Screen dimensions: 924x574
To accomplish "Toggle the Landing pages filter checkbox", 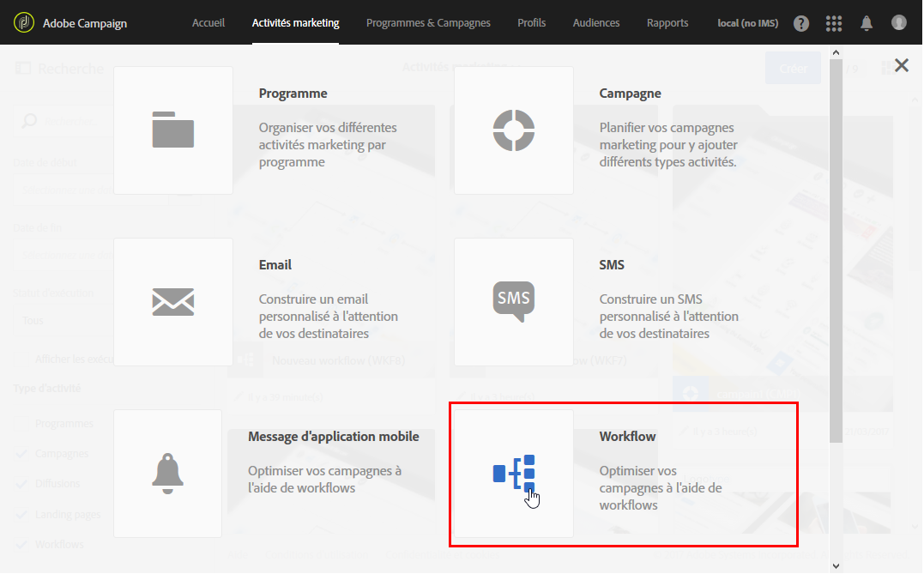I will click(21, 514).
